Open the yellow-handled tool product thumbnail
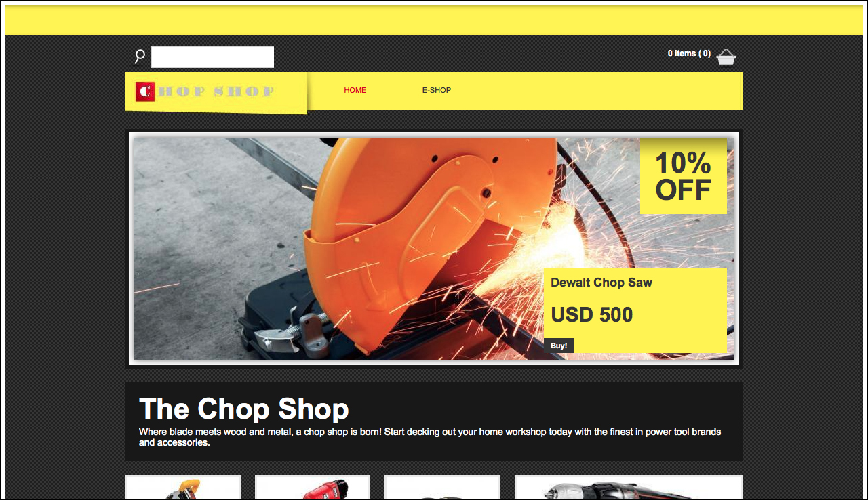The width and height of the screenshot is (868, 500). click(183, 487)
